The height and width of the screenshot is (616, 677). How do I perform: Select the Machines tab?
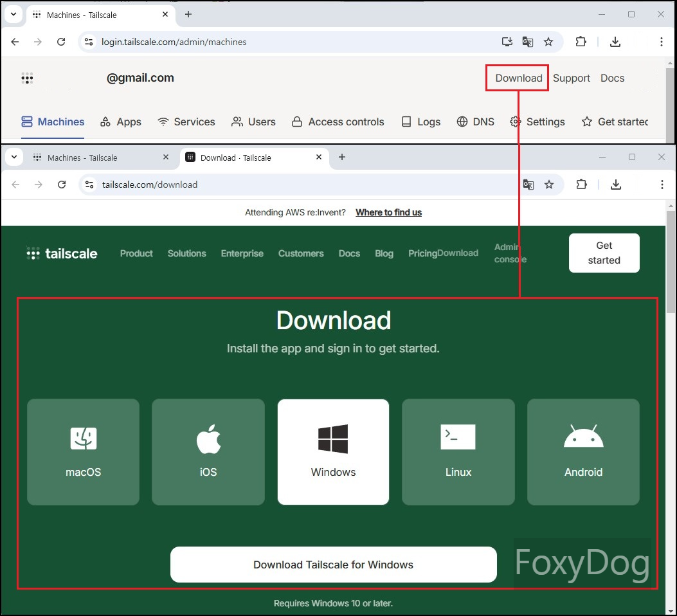pyautogui.click(x=53, y=122)
